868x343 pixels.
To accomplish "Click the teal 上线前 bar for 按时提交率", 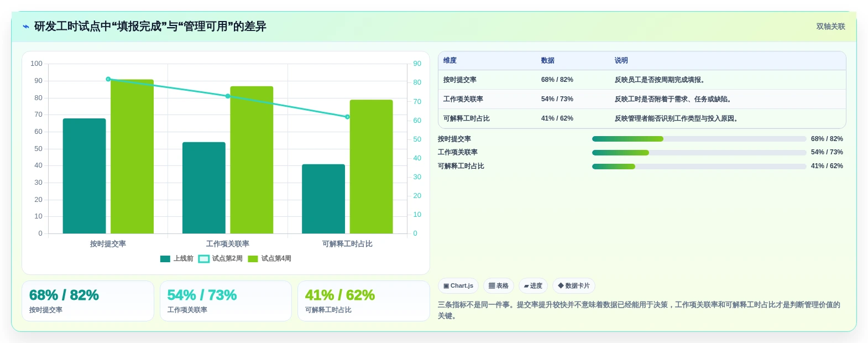I will (x=84, y=176).
